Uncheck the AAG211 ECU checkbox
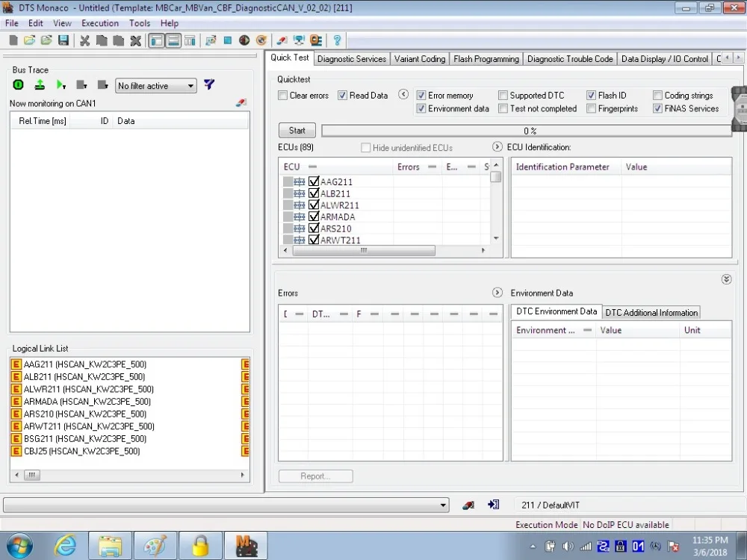 point(314,181)
